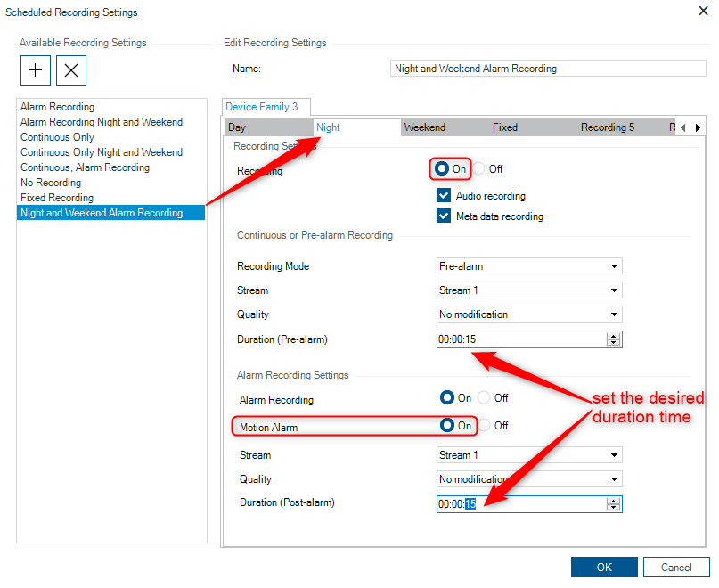Open the Day tab
This screenshot has width=719, height=588.
pos(237,127)
